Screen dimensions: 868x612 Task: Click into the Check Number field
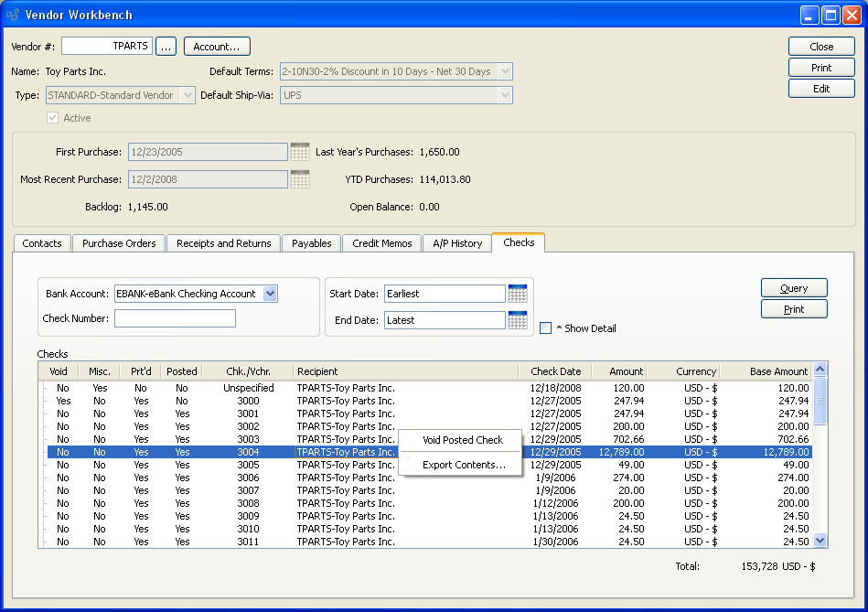click(x=175, y=318)
